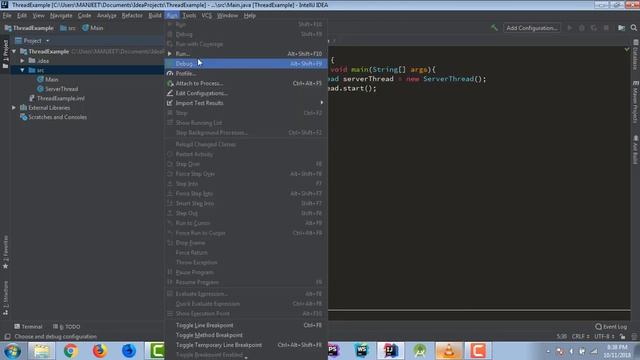This screenshot has height=360, width=640.
Task: Select Edit Configurations... menu entry
Action: (246, 93)
